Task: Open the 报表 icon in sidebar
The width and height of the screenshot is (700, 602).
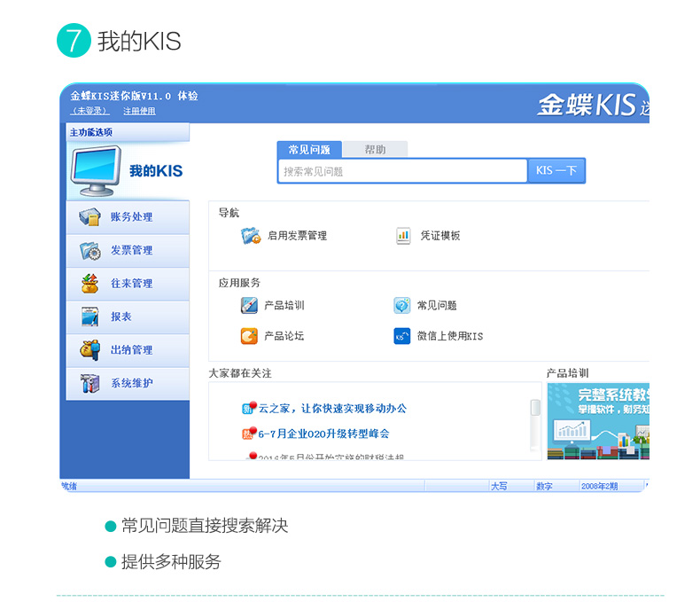Action: pyautogui.click(x=89, y=317)
